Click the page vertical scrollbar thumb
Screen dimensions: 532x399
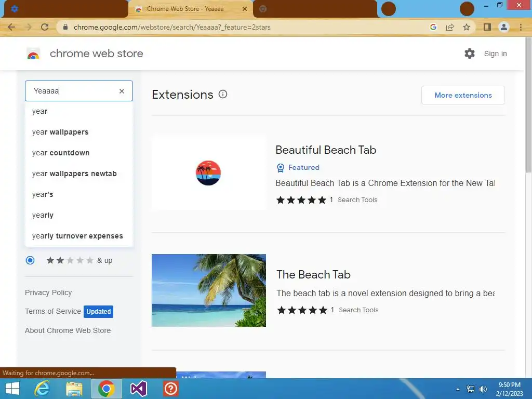point(528,105)
